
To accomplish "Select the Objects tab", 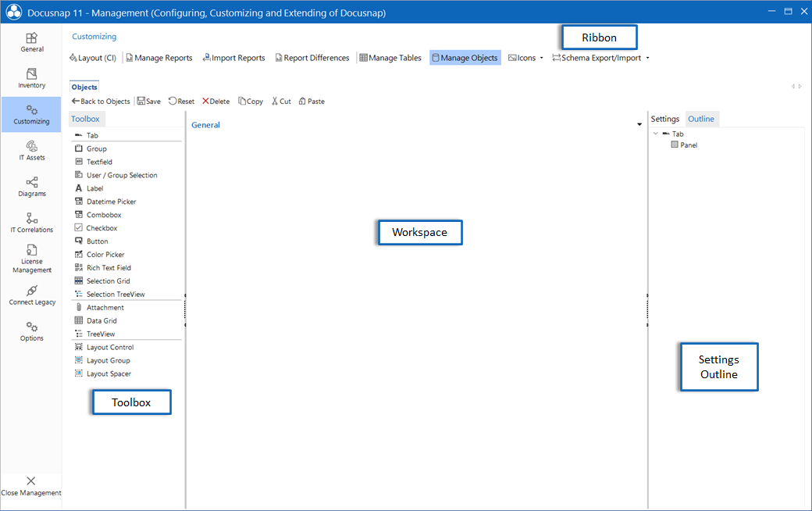I will (x=84, y=87).
